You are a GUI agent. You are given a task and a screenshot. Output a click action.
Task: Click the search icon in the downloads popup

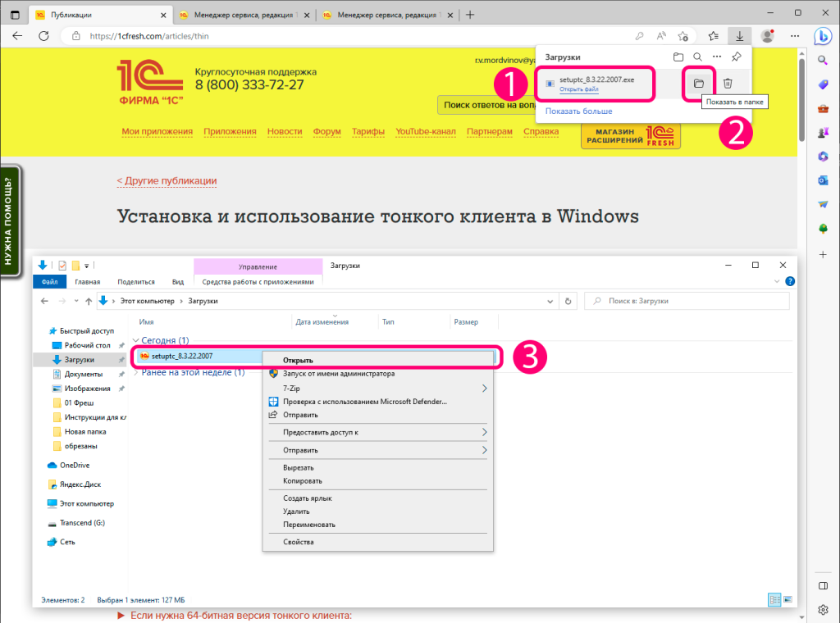[697, 57]
